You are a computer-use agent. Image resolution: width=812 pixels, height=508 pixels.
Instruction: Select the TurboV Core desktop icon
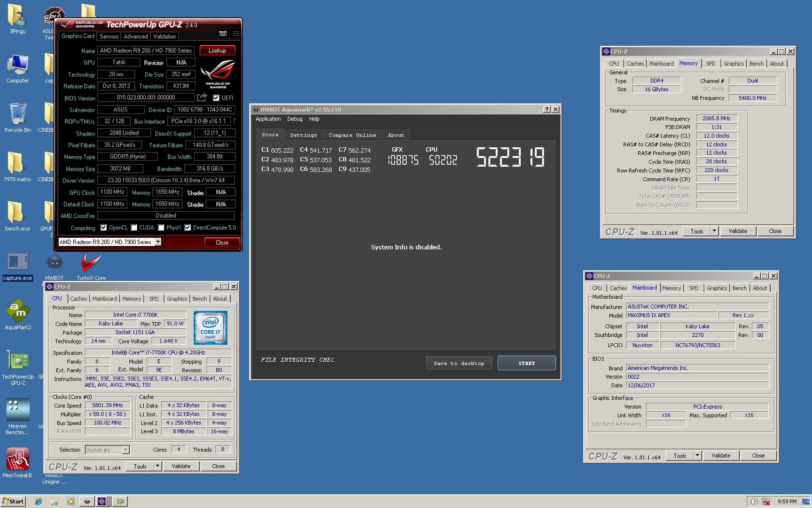tap(91, 266)
